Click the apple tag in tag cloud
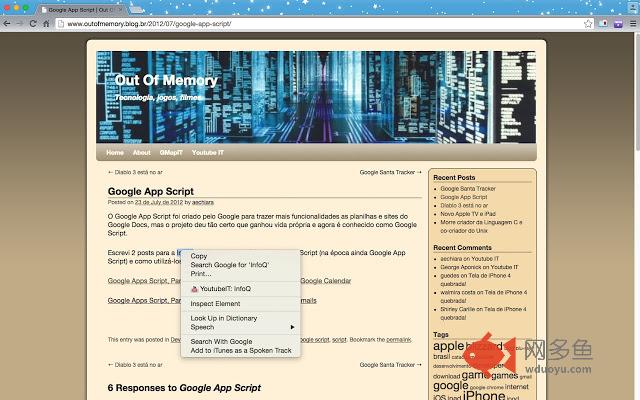The image size is (640, 400). (x=449, y=347)
